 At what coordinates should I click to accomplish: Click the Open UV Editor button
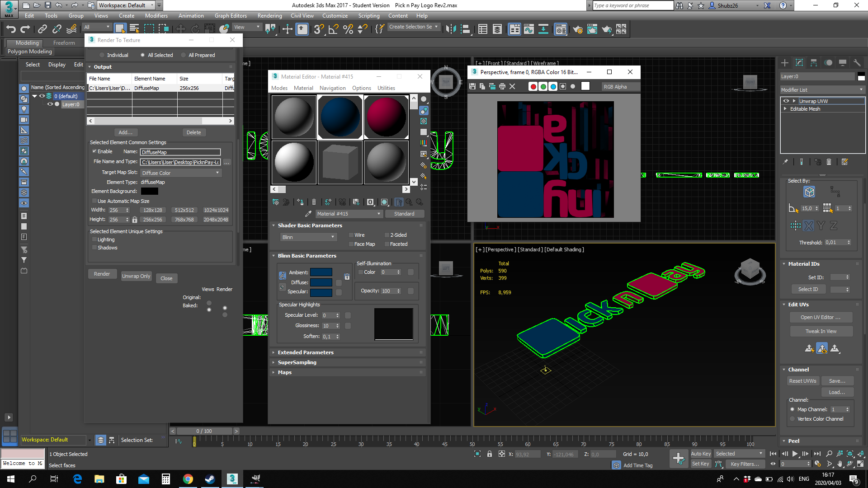point(821,317)
